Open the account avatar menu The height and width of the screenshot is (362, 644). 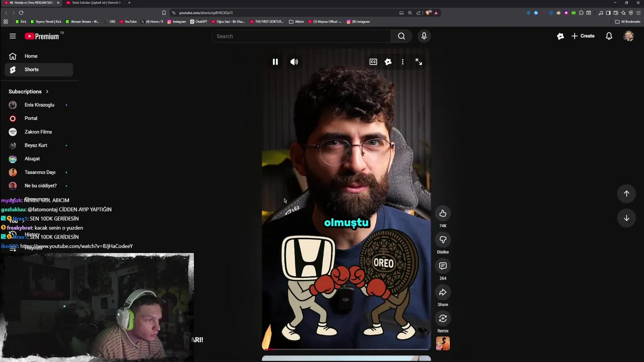pyautogui.click(x=628, y=36)
